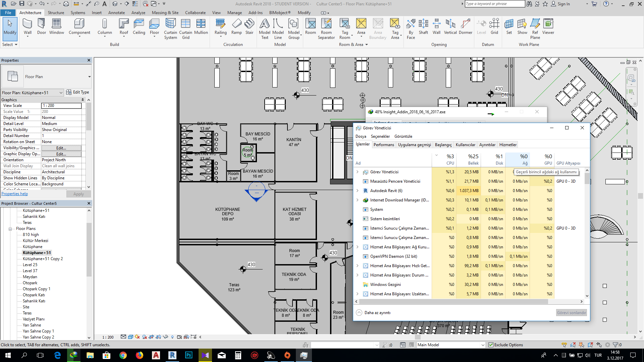The image size is (644, 362).
Task: Select the Floor tool
Action: point(154,27)
